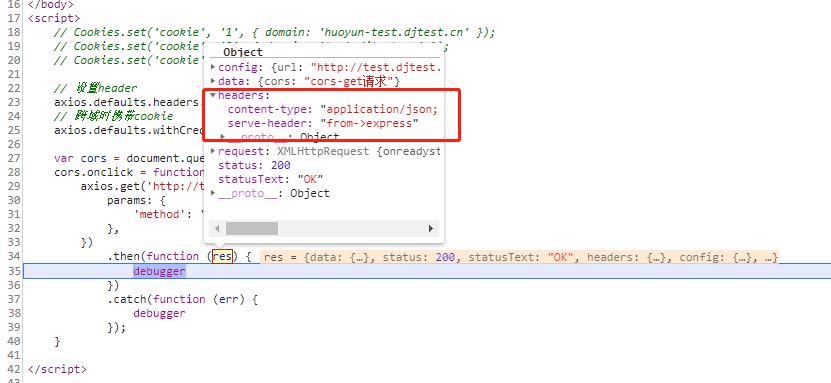Click the horizontal scrollbar thumb in tooltip
This screenshot has width=831, height=383.
pyautogui.click(x=252, y=229)
